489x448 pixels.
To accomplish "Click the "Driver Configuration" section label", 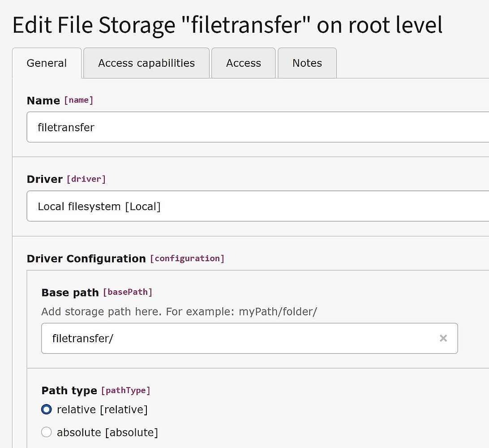I will 86,258.
